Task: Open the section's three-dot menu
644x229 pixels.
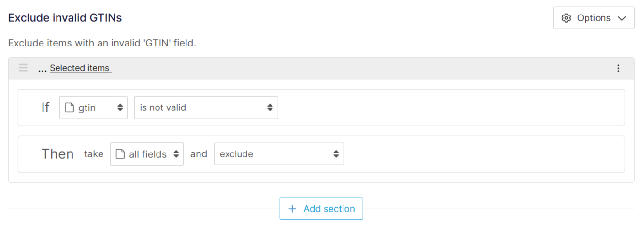Action: coord(618,68)
